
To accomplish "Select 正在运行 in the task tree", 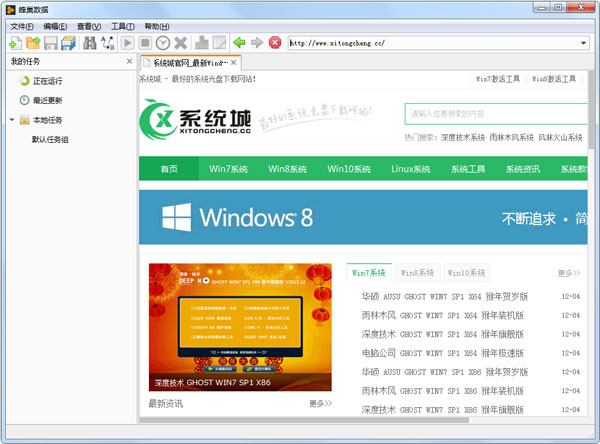I will [47, 81].
